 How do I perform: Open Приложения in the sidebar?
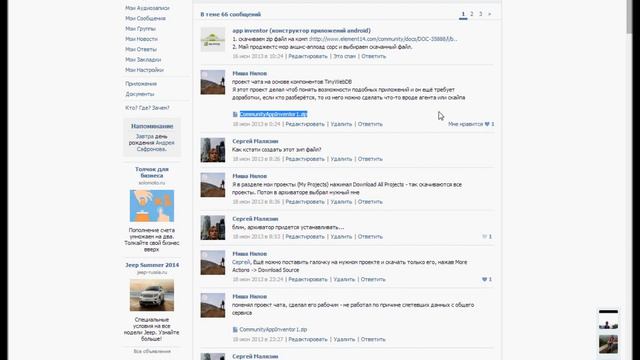pos(141,84)
